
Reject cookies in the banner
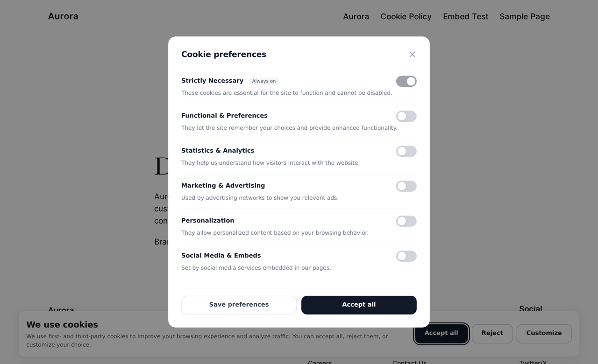pyautogui.click(x=492, y=333)
